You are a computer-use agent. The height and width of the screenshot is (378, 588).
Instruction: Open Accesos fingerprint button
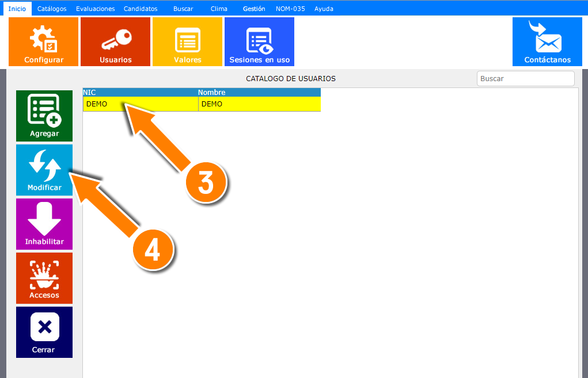(44, 278)
